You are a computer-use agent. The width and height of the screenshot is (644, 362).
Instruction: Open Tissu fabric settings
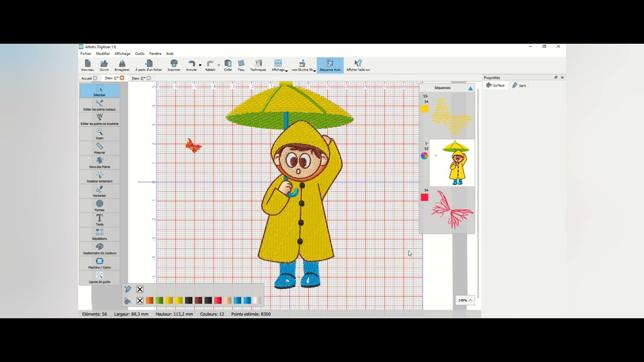pyautogui.click(x=241, y=65)
